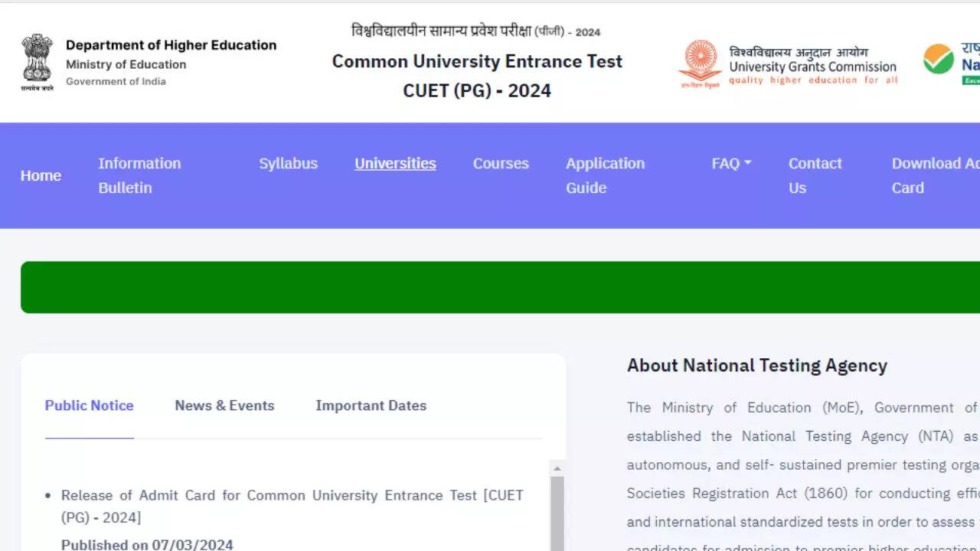The width and height of the screenshot is (980, 551).
Task: Open the Release of Admit Card notice
Action: tap(292, 506)
